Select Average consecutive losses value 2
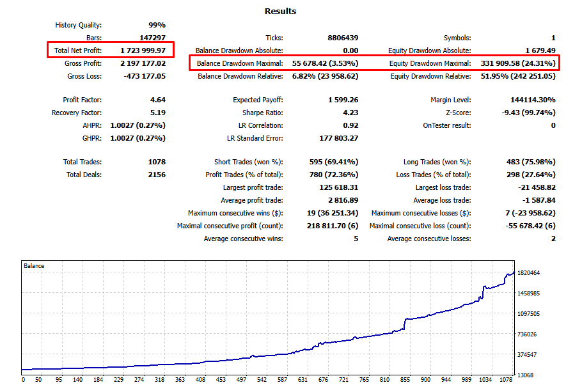The image size is (566, 392). coord(553,239)
